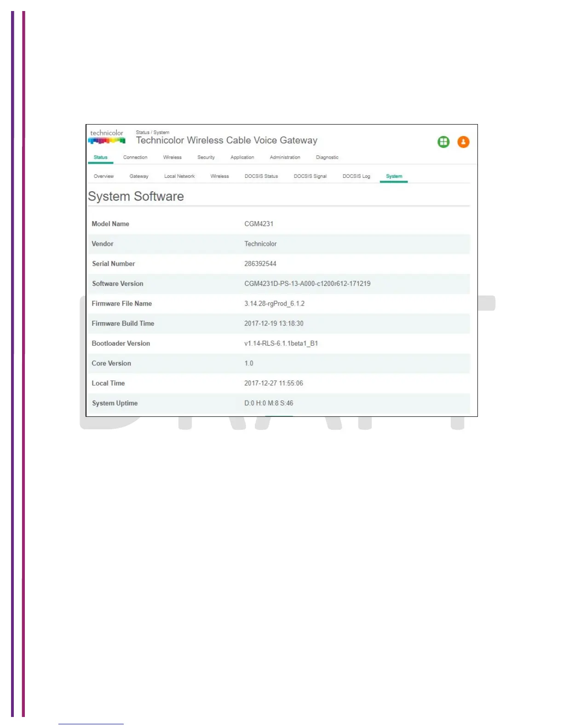This screenshot has height=728, width=563.
Task: Click the Firmware File Name label
Action: point(122,303)
